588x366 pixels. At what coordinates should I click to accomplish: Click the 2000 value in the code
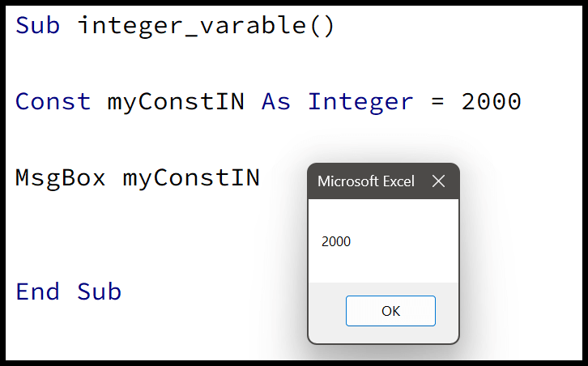(x=492, y=102)
